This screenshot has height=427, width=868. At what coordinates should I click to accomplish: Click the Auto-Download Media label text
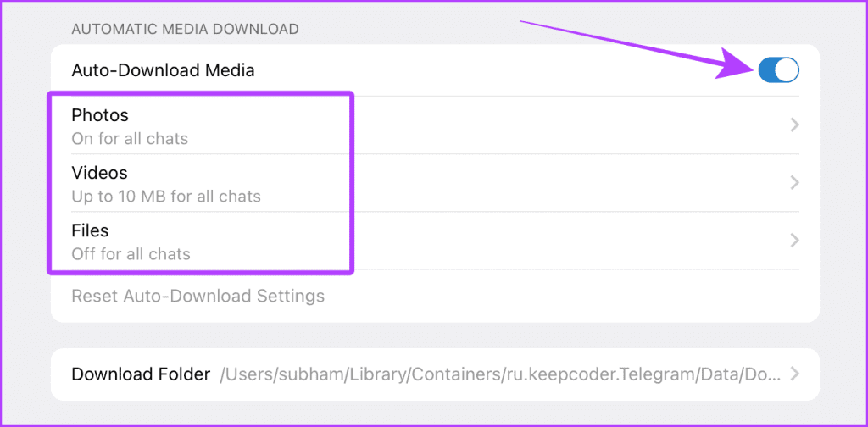coord(164,70)
